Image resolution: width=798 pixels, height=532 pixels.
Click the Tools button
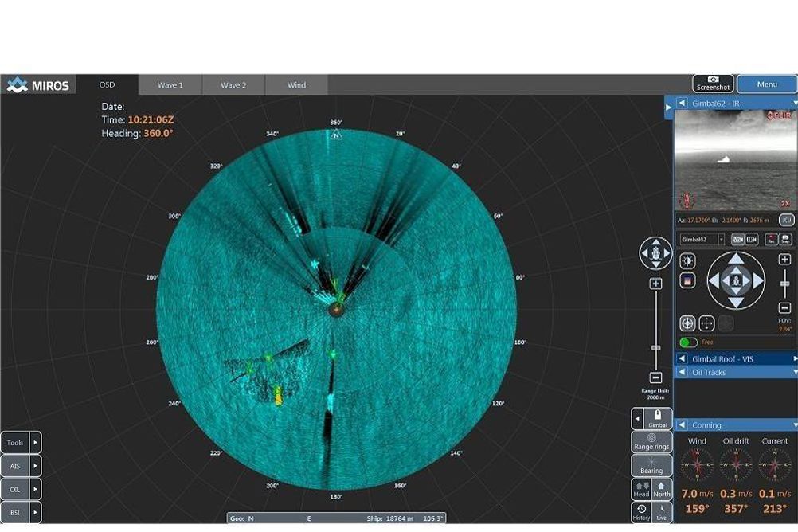[15, 443]
